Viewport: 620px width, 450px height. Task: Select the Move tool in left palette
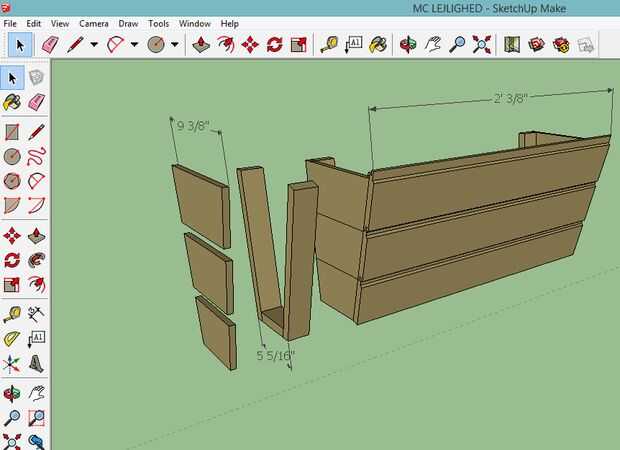tap(12, 236)
